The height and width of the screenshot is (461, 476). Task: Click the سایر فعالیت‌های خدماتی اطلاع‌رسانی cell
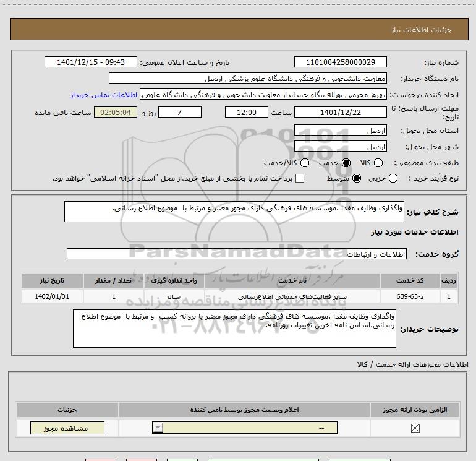[292, 296]
